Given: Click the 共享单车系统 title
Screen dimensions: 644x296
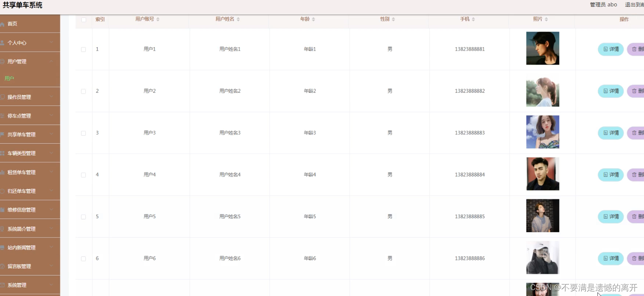Looking at the screenshot, I should [x=22, y=5].
